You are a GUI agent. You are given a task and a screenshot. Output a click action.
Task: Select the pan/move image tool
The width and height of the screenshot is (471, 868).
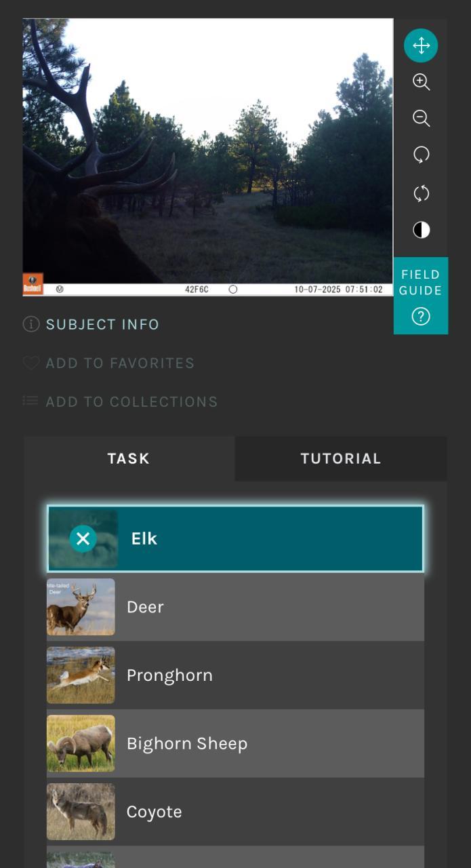point(421,45)
